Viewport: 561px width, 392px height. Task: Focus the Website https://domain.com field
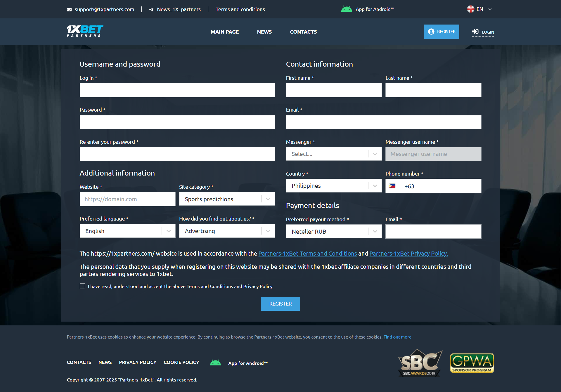[127, 199]
